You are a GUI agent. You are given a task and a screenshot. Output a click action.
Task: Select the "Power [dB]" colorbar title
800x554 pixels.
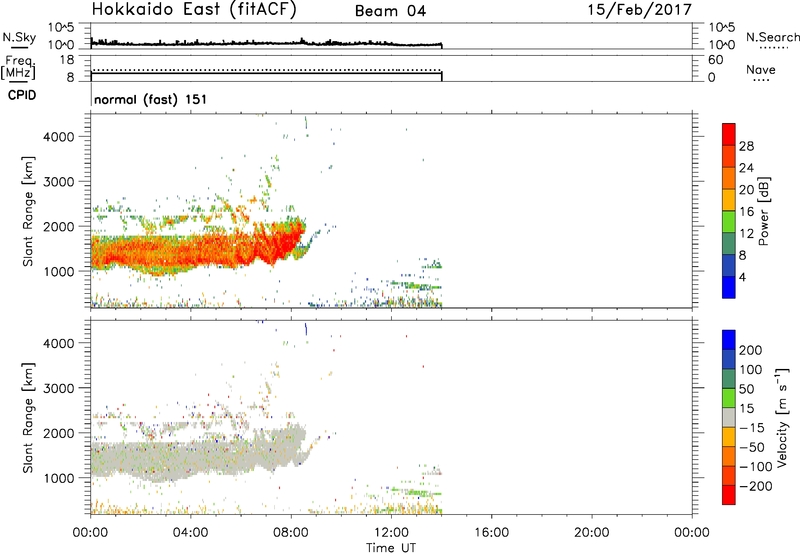[763, 212]
